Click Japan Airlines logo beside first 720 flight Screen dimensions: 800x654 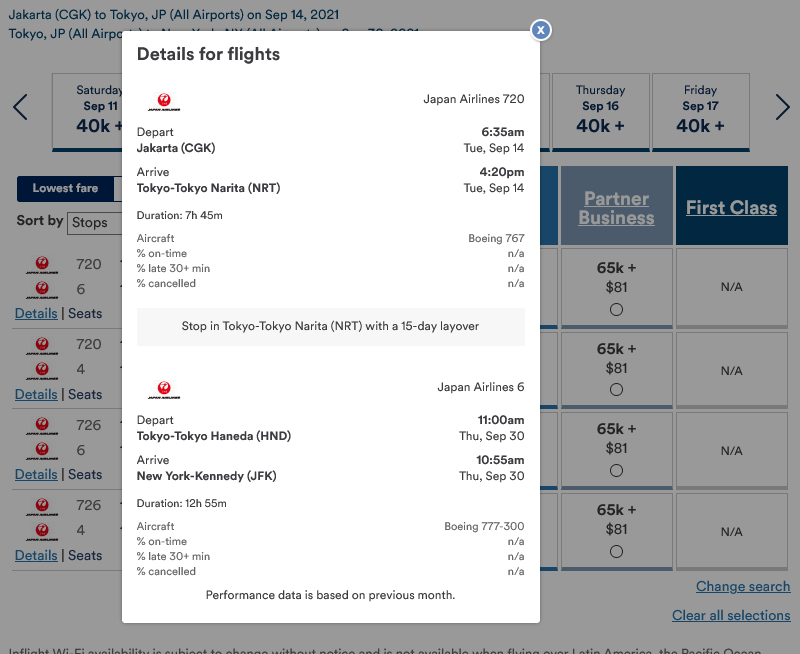[42, 265]
